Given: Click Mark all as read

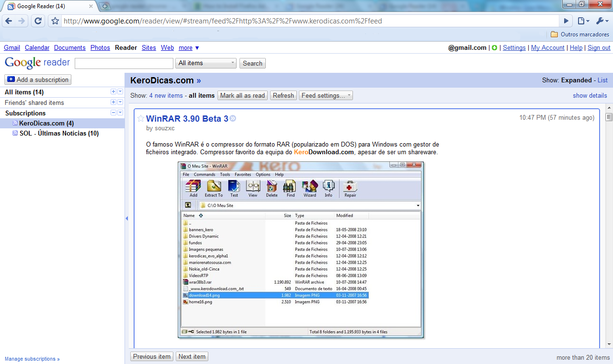Looking at the screenshot, I should (x=243, y=95).
